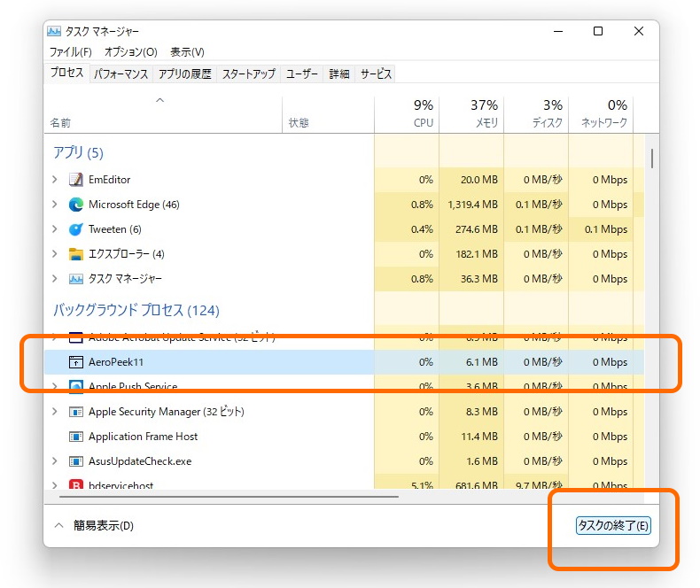Click the Apple Security Manager icon
This screenshot has width=700, height=588.
76,411
